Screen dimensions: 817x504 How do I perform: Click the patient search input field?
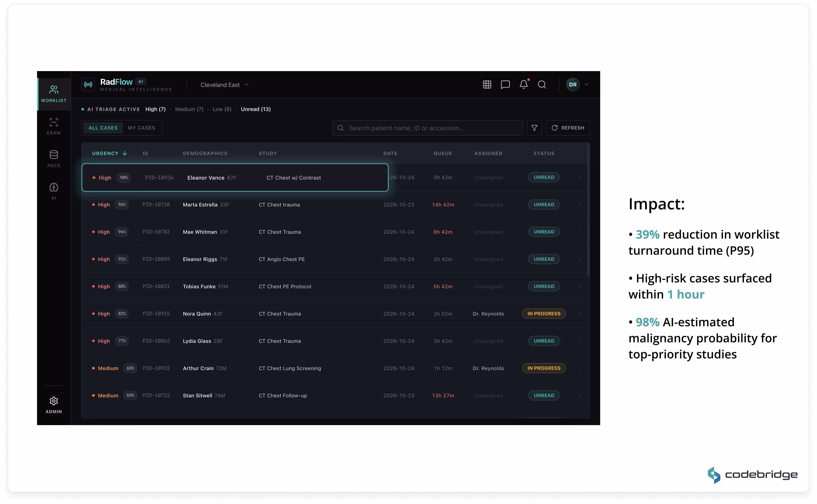(x=430, y=128)
